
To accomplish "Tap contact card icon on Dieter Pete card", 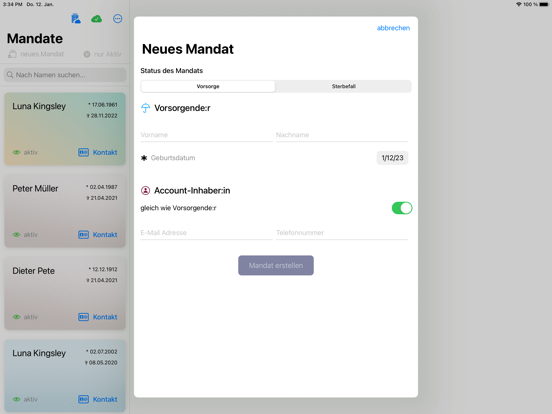I will click(83, 317).
